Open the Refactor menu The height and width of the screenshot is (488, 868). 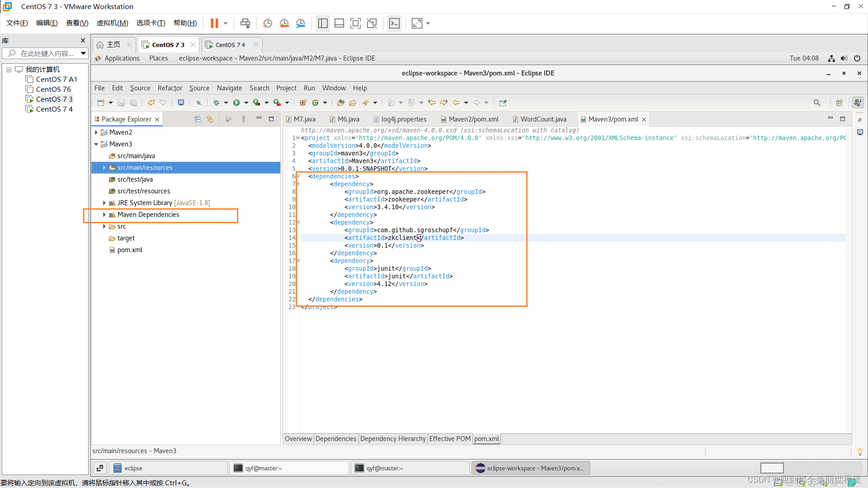[170, 88]
